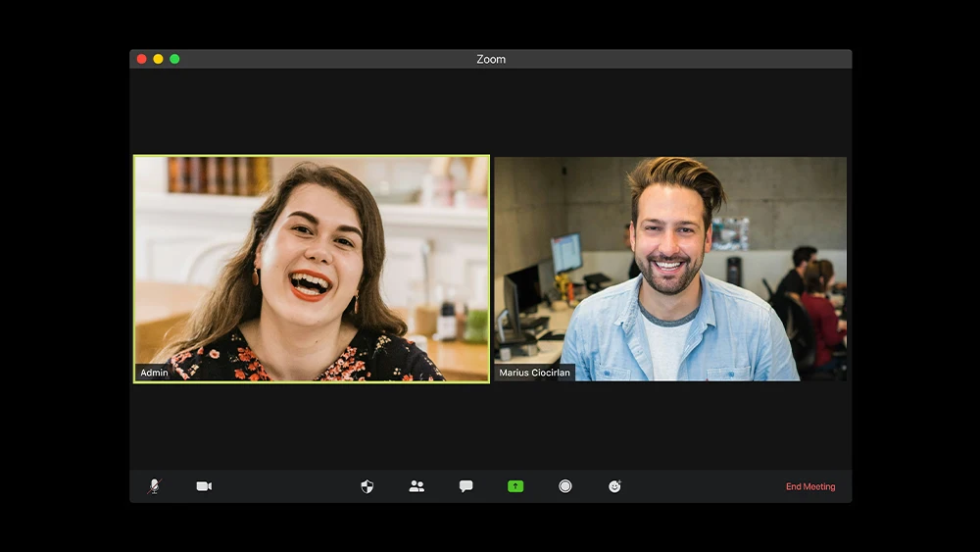
Task: Open the Reactions smiley icon
Action: 615,486
